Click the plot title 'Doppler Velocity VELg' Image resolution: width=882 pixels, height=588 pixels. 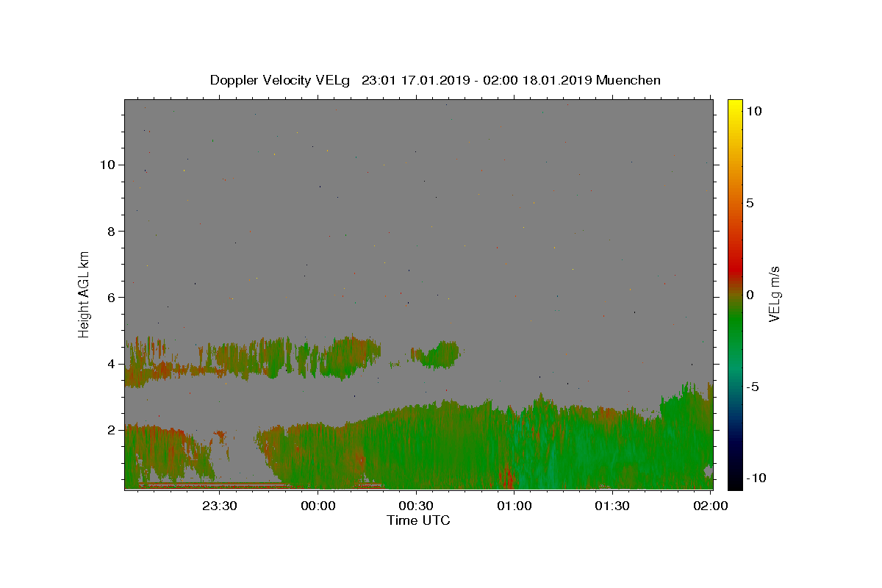pyautogui.click(x=279, y=80)
